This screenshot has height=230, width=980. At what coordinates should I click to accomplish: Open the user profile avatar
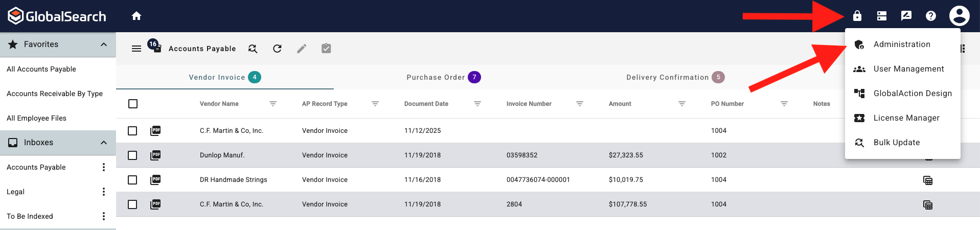(959, 16)
